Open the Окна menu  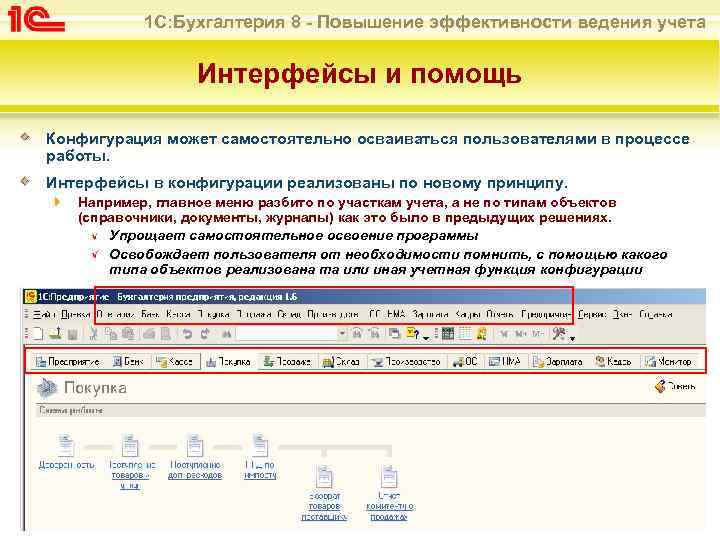[623, 315]
